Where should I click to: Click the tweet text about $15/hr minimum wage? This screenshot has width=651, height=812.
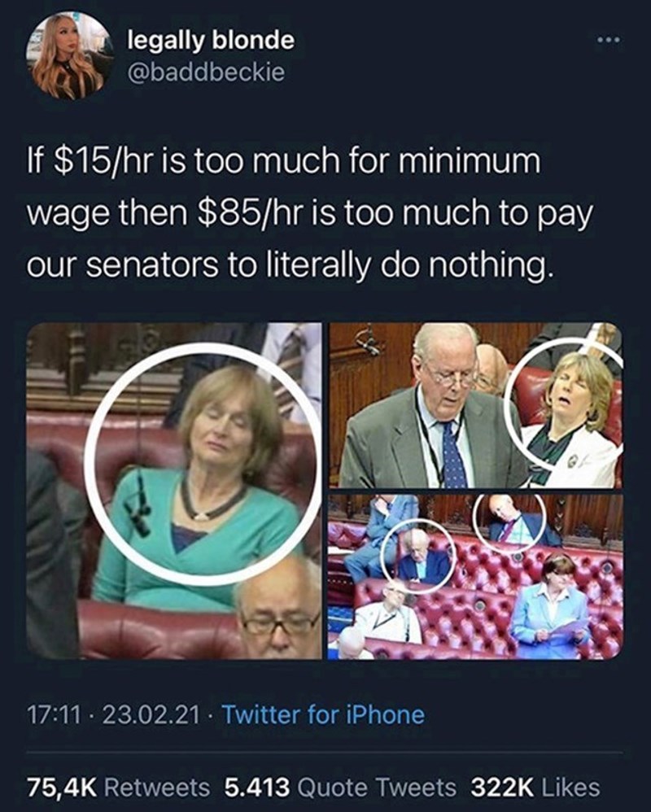coord(309,212)
